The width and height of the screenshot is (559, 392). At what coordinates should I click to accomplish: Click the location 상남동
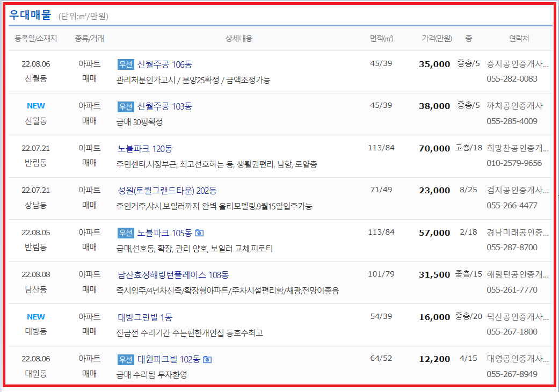(x=35, y=205)
